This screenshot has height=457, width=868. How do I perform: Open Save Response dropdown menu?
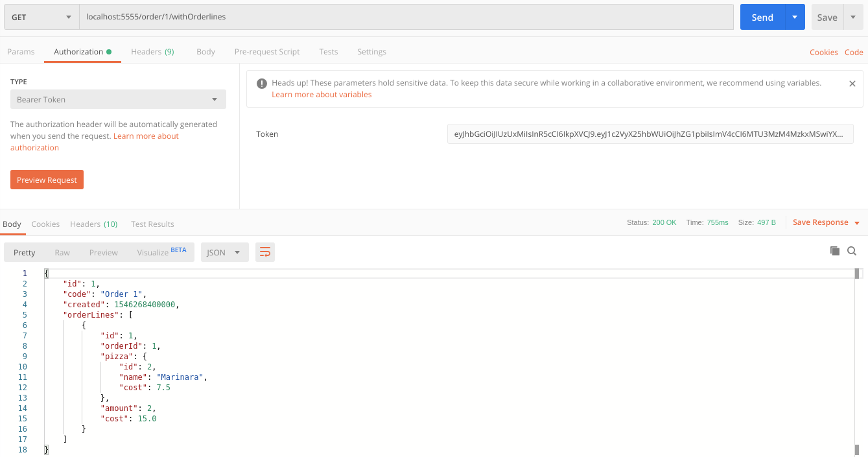(x=826, y=222)
